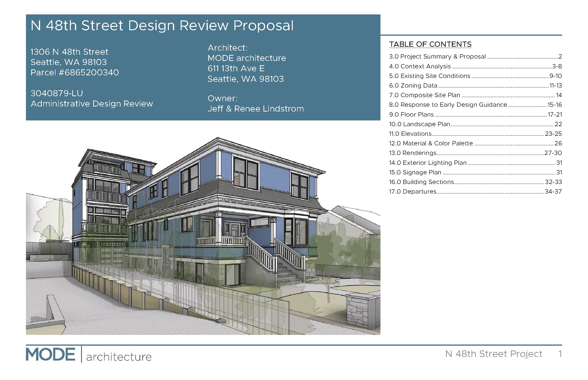Viewport: 588px width, 380px height.
Task: Click the Signage Plan contents line
Action: (x=415, y=172)
